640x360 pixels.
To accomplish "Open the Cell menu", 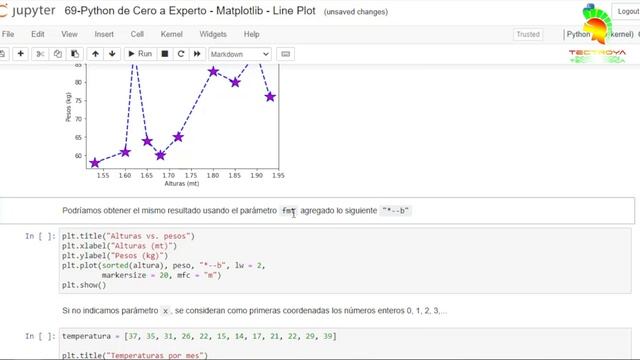I will pos(137,34).
